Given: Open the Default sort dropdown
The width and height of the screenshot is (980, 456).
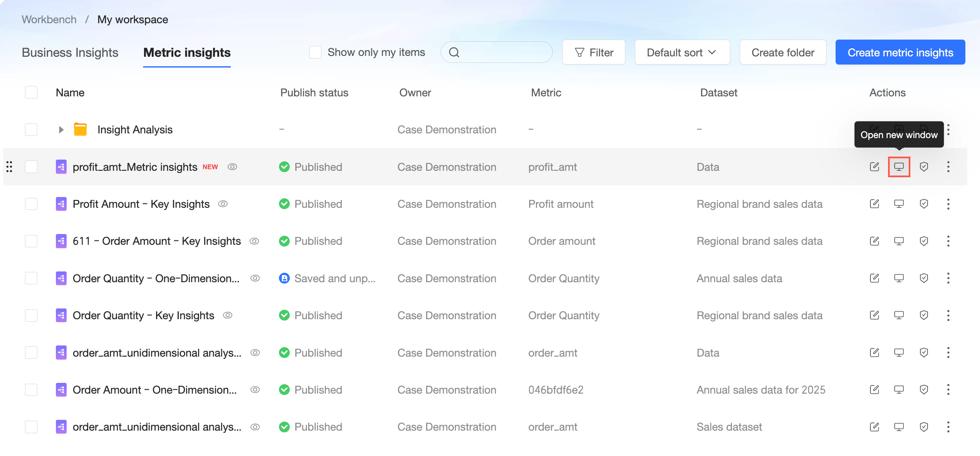Looking at the screenshot, I should point(682,52).
